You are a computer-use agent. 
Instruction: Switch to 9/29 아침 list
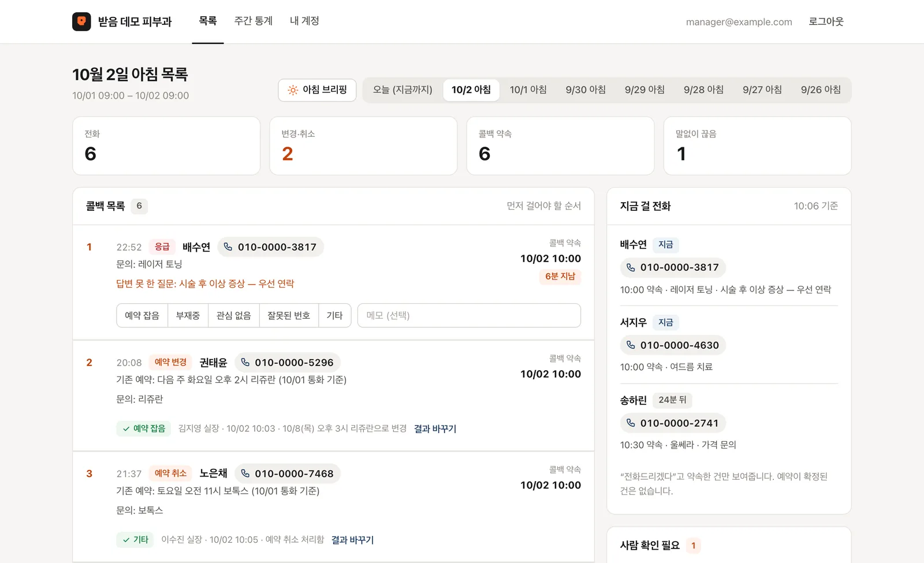(x=644, y=90)
